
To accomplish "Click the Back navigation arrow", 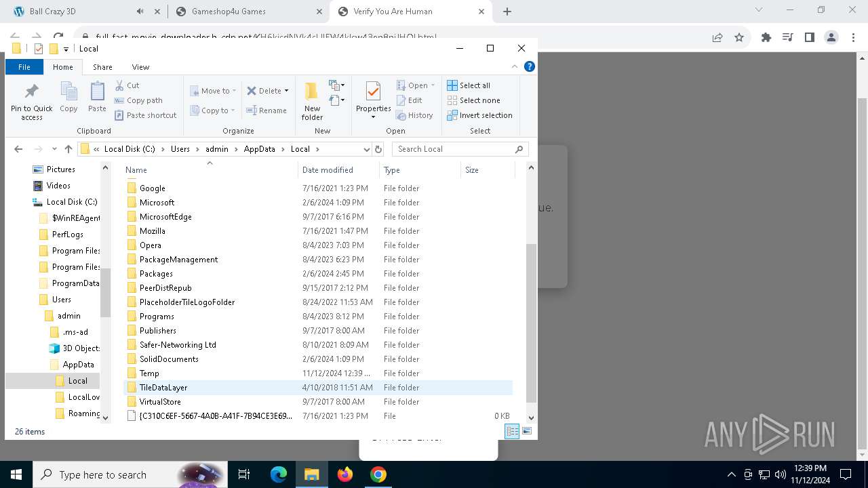I will pyautogui.click(x=18, y=149).
